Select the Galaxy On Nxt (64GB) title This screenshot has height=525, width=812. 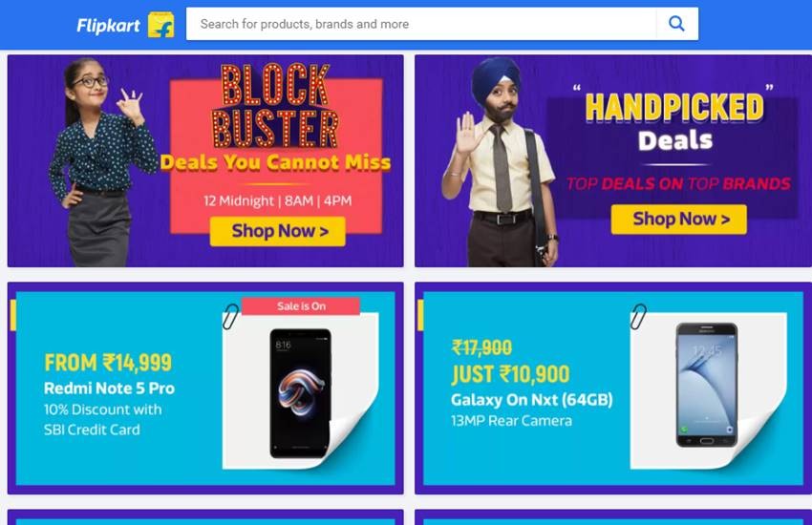532,400
